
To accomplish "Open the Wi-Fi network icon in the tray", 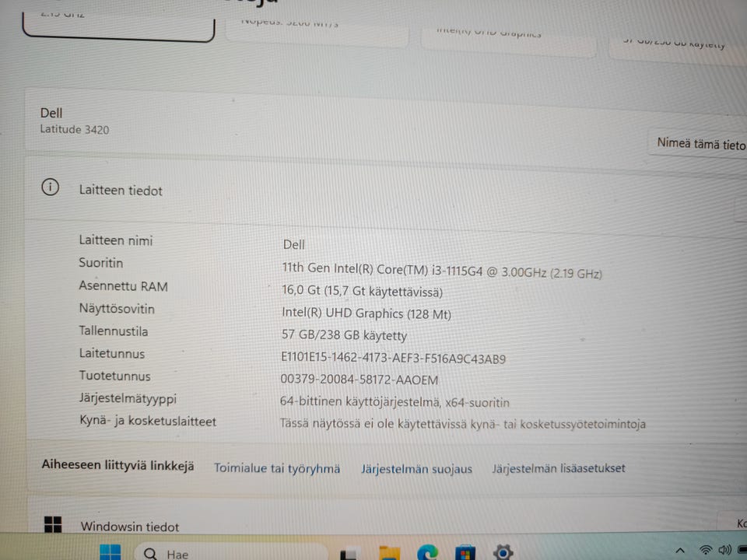I will tap(706, 551).
